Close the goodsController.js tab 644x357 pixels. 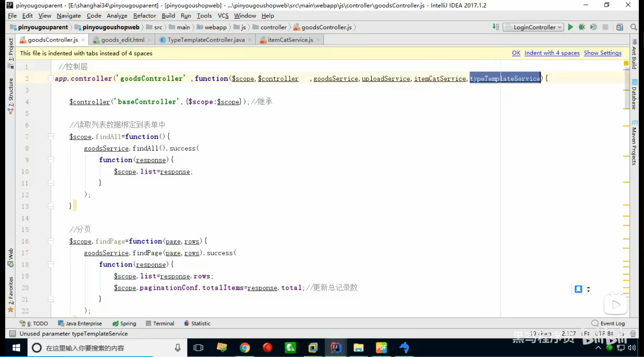(83, 40)
